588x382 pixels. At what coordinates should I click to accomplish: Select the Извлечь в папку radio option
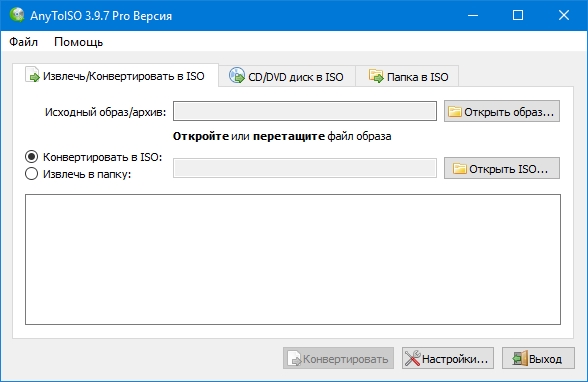32,174
